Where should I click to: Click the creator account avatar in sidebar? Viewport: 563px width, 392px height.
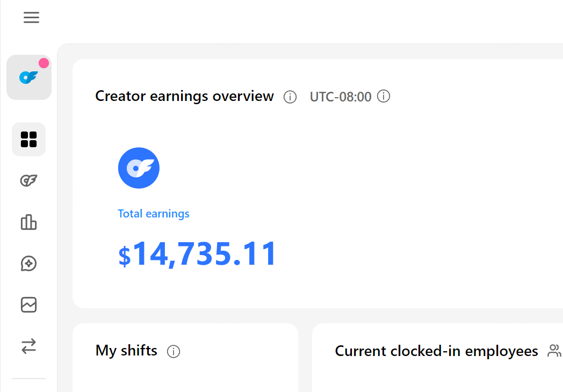(28, 77)
